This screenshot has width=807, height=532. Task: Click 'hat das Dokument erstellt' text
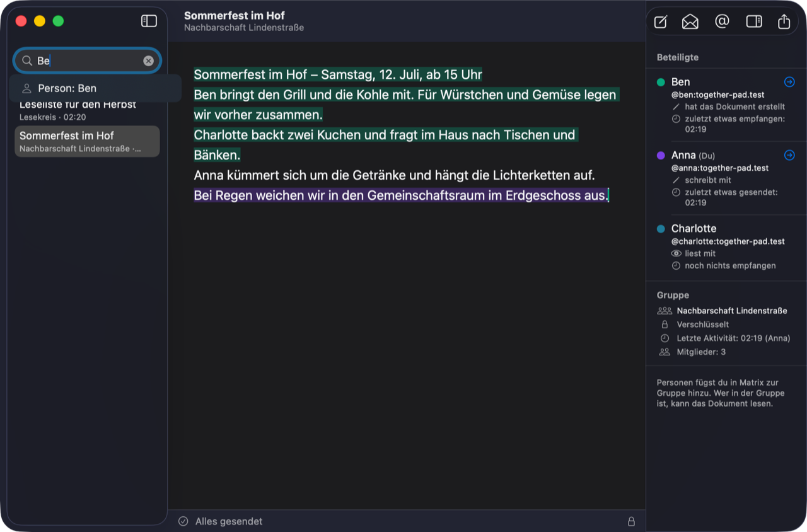pyautogui.click(x=734, y=107)
